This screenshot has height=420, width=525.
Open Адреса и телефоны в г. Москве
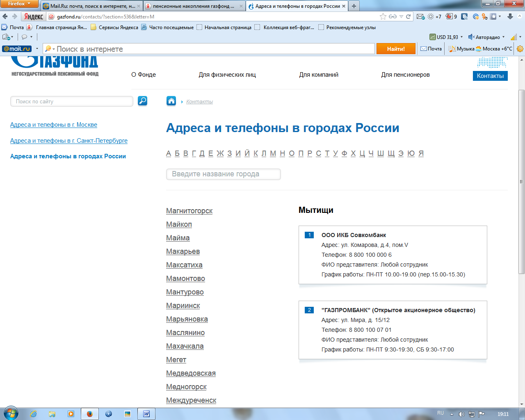54,125
